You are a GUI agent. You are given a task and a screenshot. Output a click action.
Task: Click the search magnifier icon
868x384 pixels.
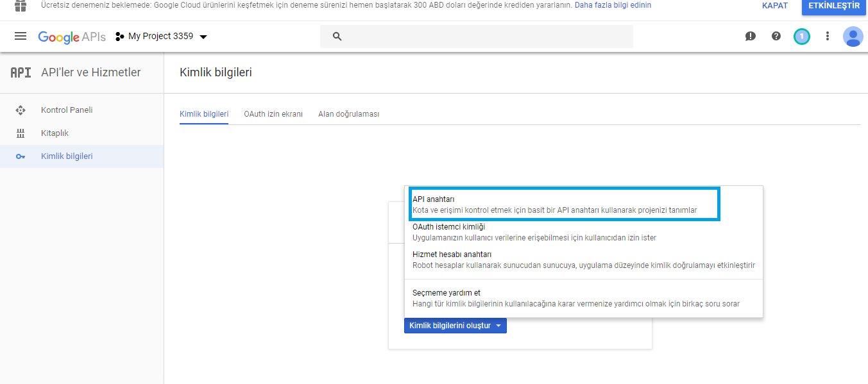tap(337, 37)
